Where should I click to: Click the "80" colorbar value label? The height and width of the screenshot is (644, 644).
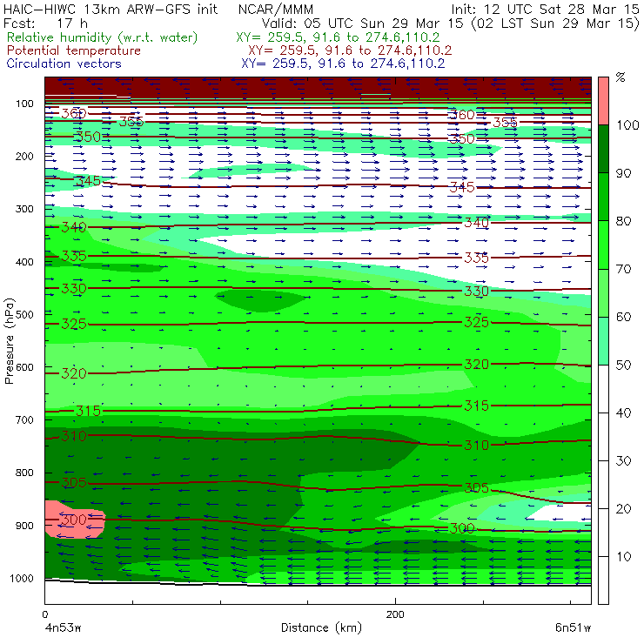click(x=623, y=221)
